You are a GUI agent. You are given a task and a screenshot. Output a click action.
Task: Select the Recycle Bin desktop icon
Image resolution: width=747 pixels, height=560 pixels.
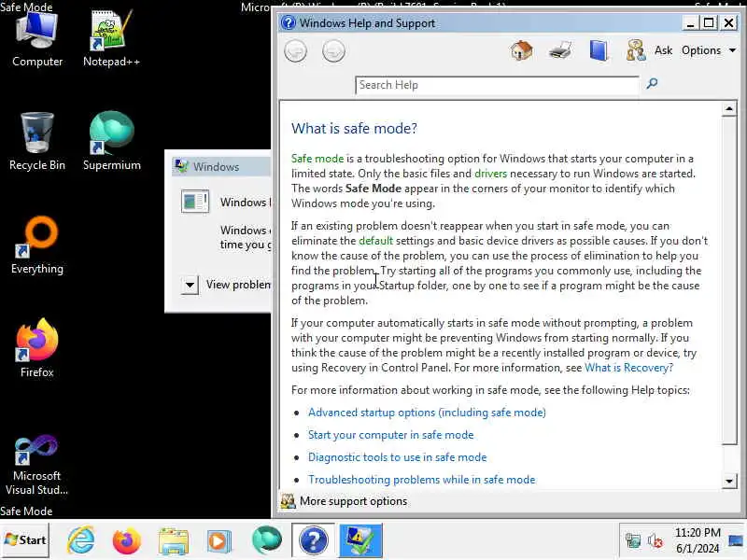(37, 142)
